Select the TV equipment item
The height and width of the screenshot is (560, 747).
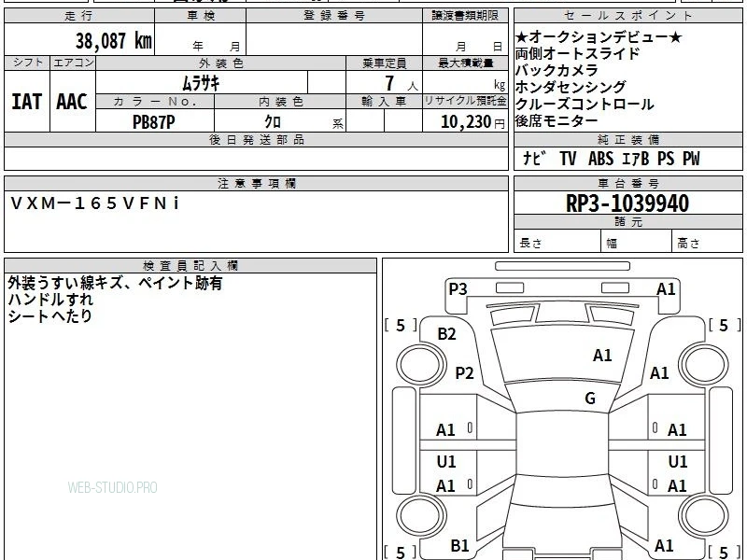[x=568, y=159]
